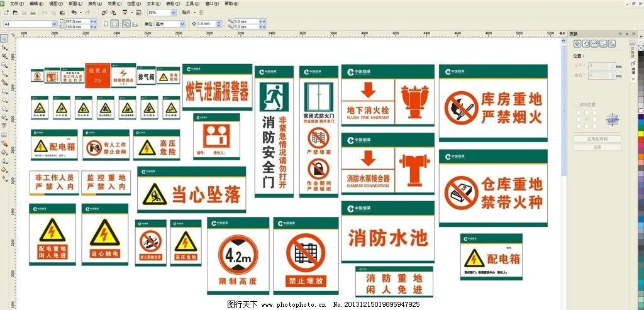Expand Transform docker double-chevron arrows
The height and width of the screenshot is (310, 644).
[x=621, y=34]
